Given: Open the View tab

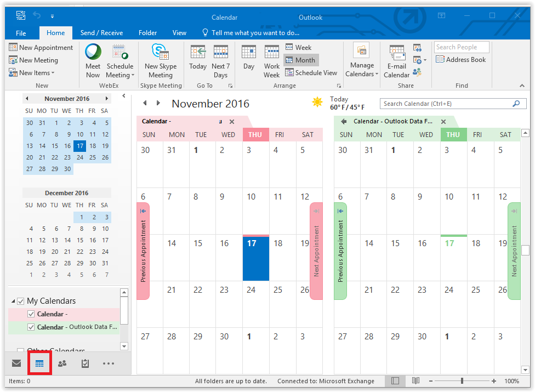Looking at the screenshot, I should pyautogui.click(x=179, y=33).
